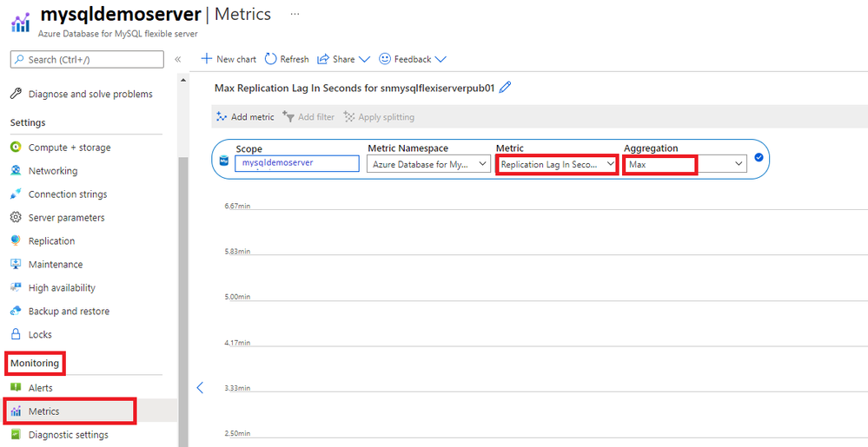
Task: Click the Metrics chart icon beside mysqldemoserver title
Action: tap(20, 23)
